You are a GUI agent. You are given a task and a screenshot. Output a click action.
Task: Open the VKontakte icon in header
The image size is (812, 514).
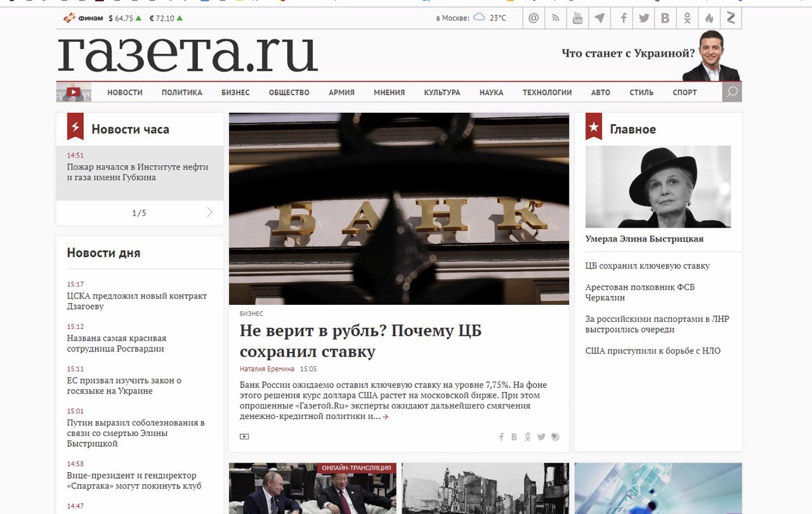pyautogui.click(x=665, y=18)
